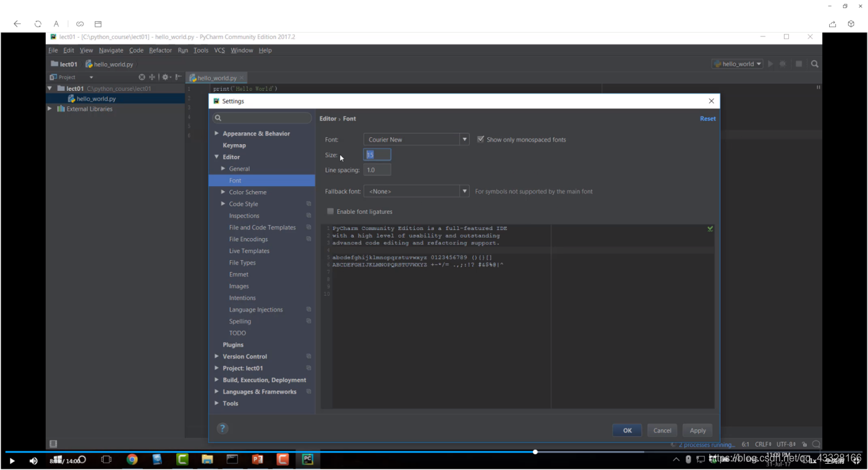The width and height of the screenshot is (868, 470).
Task: Click the PyCharm icon on taskbar
Action: (x=307, y=459)
